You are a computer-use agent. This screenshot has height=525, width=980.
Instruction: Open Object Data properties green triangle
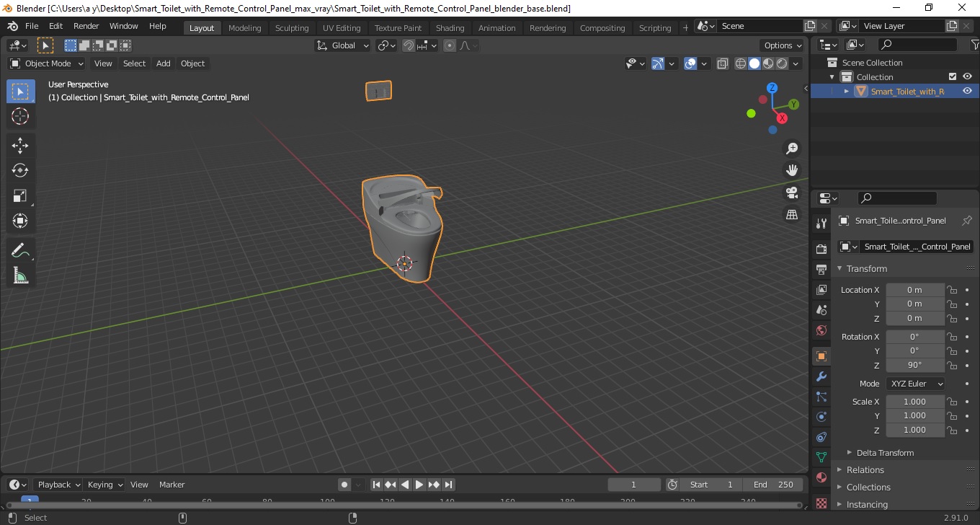point(821,457)
